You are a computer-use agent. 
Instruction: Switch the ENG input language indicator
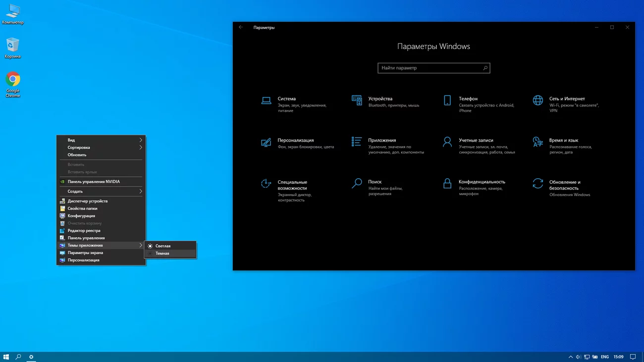click(x=605, y=357)
